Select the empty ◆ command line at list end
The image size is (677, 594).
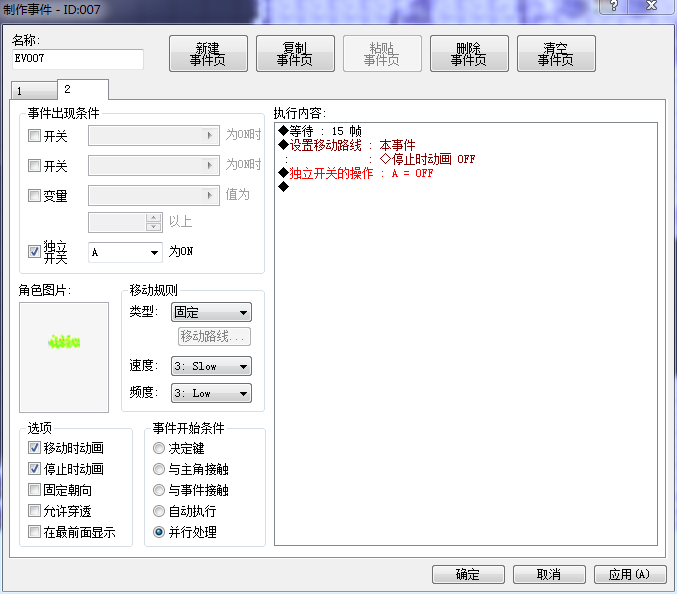point(284,186)
